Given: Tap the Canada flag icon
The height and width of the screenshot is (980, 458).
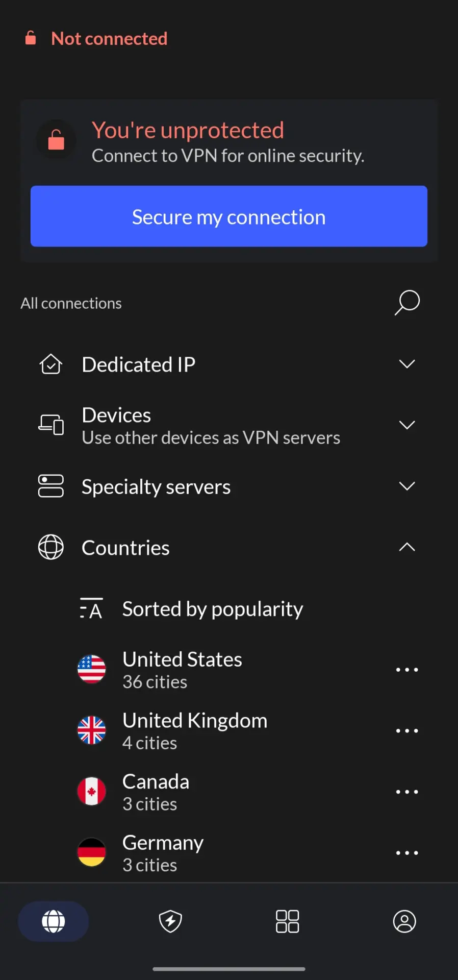Looking at the screenshot, I should click(x=92, y=791).
